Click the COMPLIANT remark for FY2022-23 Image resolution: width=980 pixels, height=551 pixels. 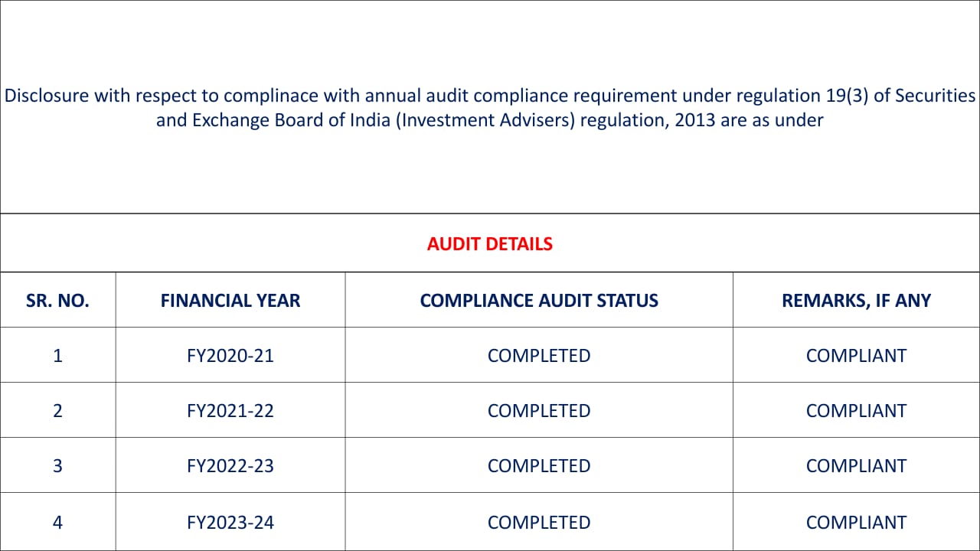[856, 466]
